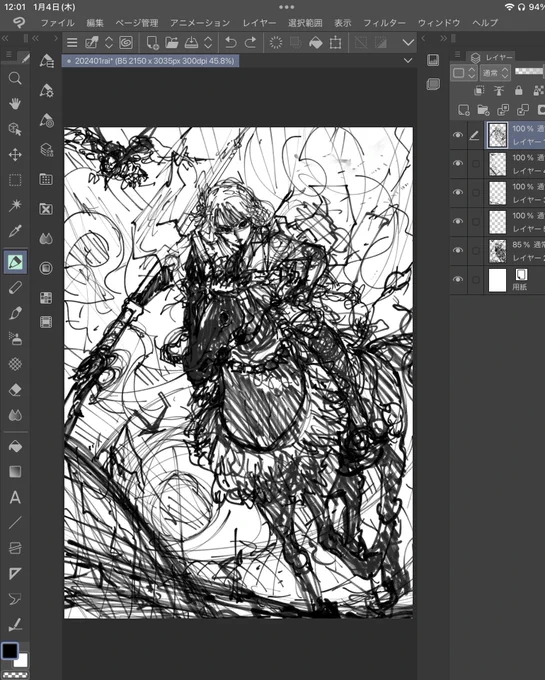Image resolution: width=545 pixels, height=680 pixels.
Task: Click New document icon in command bar
Action: [152, 42]
